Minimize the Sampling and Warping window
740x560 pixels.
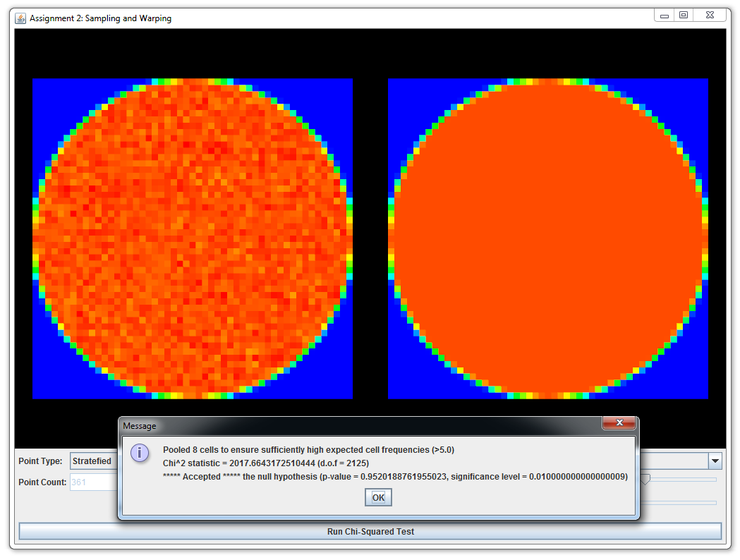click(x=664, y=15)
